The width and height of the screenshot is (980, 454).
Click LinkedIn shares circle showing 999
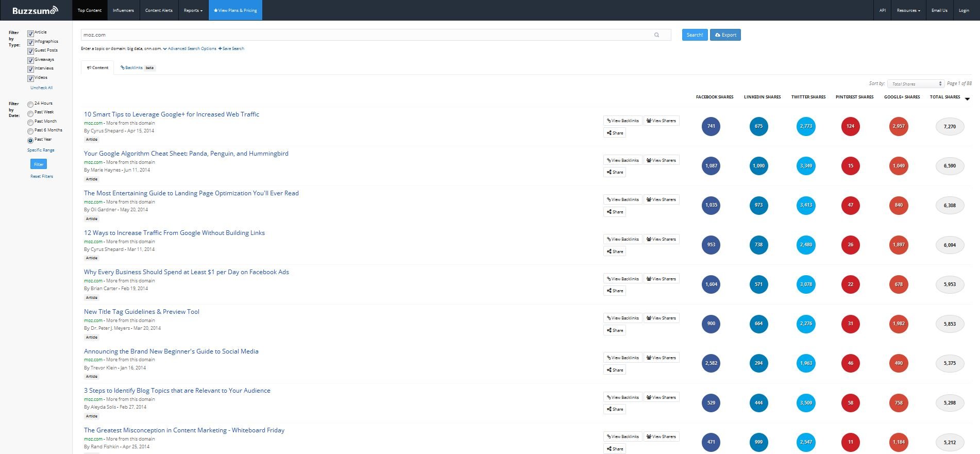(x=759, y=442)
